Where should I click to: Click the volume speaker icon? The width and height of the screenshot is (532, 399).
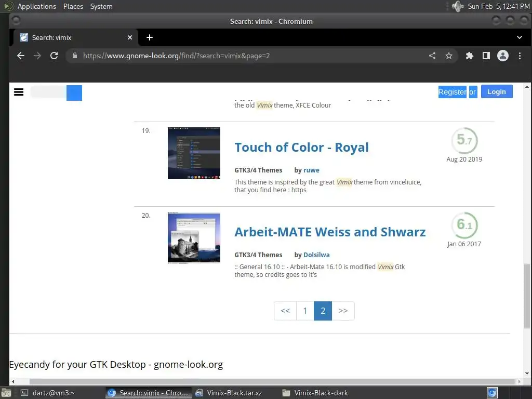(x=458, y=6)
